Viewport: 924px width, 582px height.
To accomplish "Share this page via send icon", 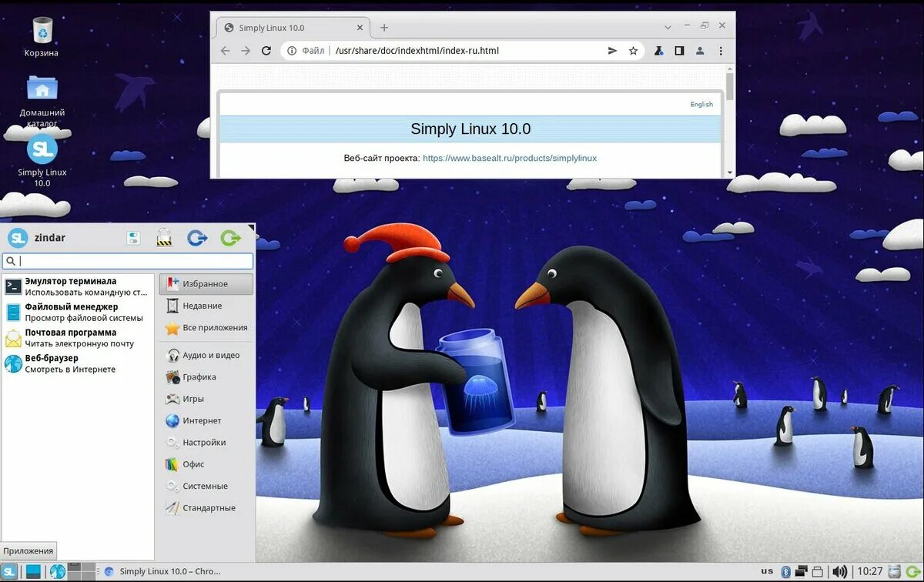I will [x=613, y=51].
